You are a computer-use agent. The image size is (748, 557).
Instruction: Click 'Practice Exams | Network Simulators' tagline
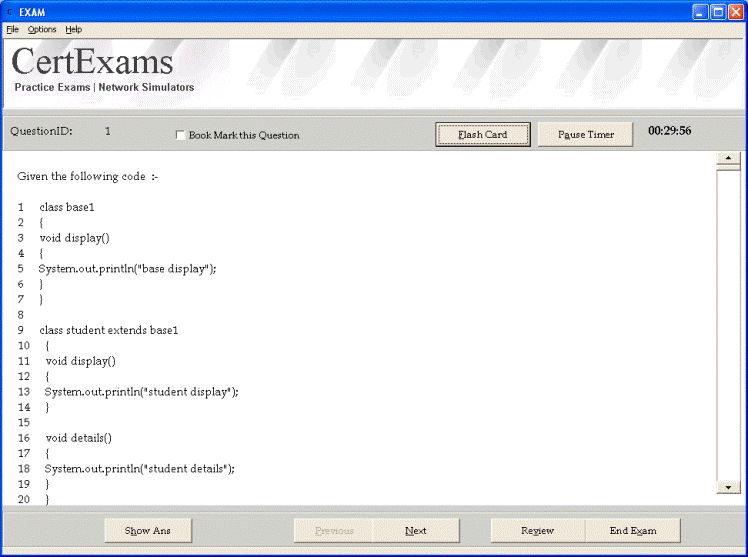104,87
